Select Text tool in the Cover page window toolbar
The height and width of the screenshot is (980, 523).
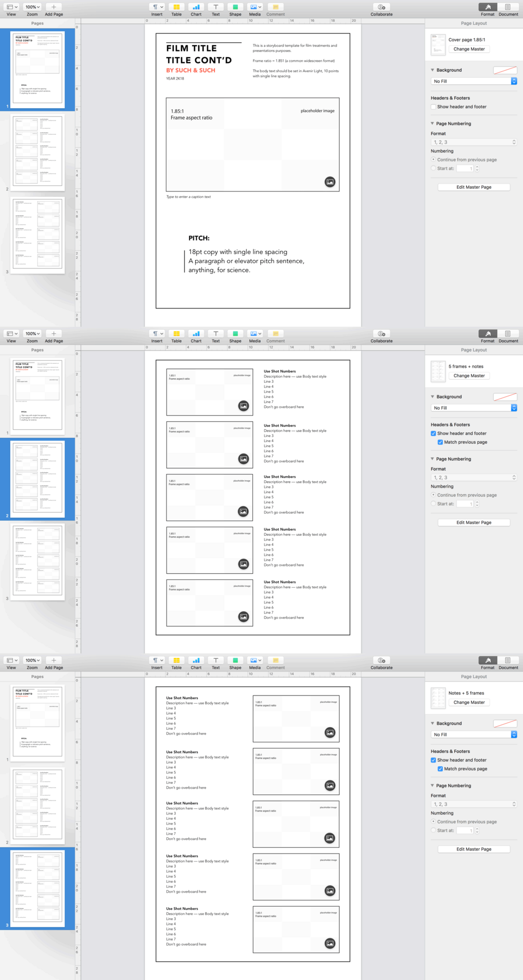[215, 7]
